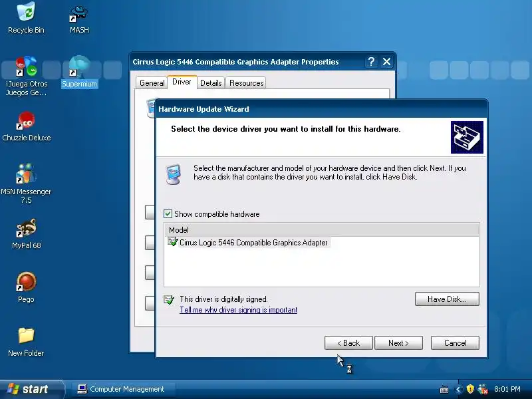532x399 pixels.
Task: Select the Juega Otros Juegos desktop shortcut
Action: [x=26, y=76]
